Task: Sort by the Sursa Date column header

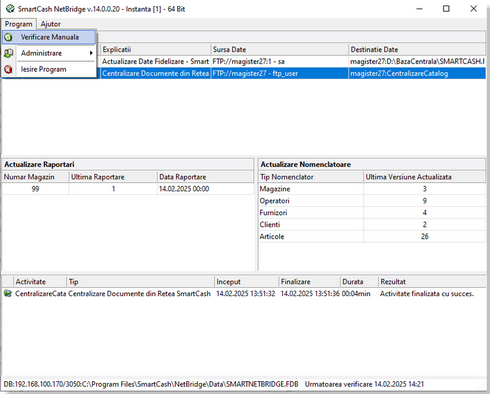Action: [x=279, y=49]
